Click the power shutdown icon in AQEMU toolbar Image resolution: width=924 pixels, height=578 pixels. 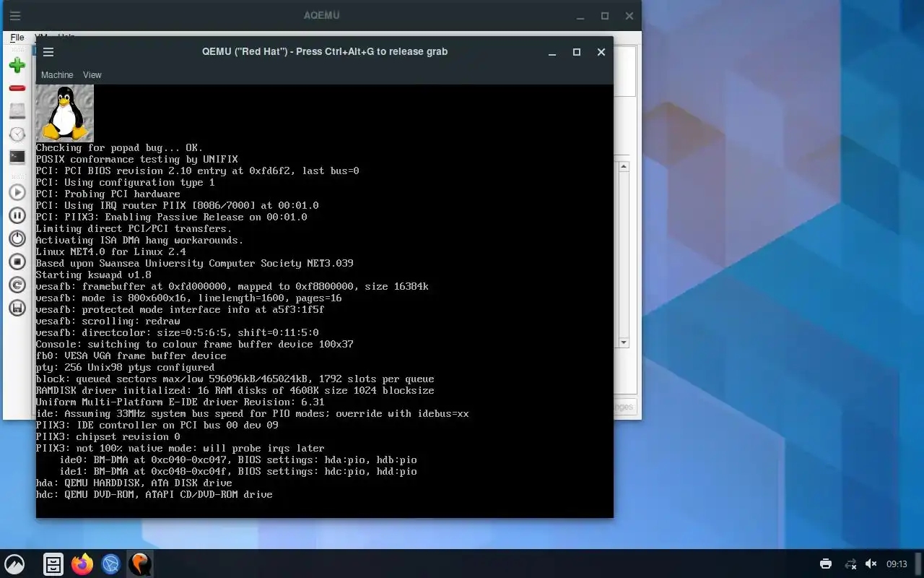(x=17, y=238)
